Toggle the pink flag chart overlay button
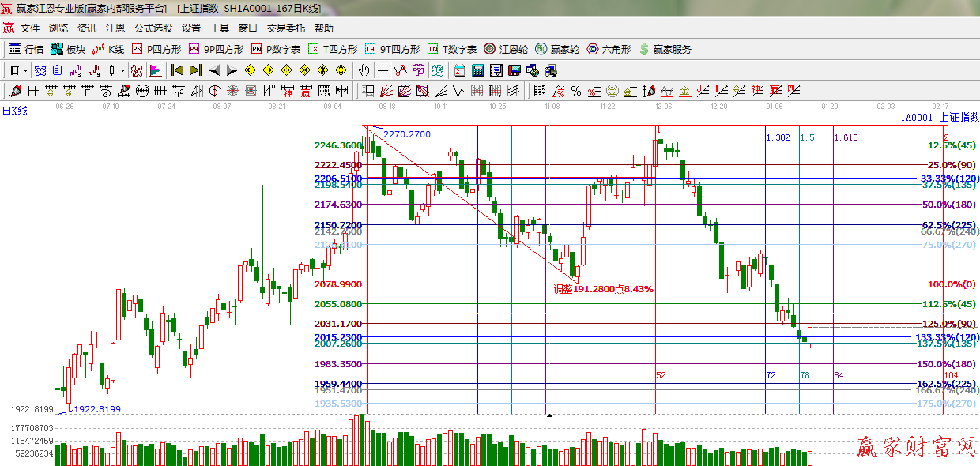This screenshot has height=466, width=980. click(156, 70)
